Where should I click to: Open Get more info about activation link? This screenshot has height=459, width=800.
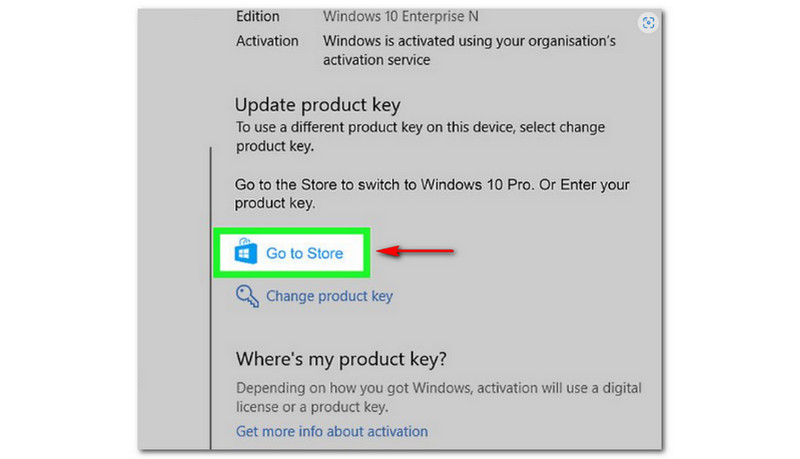point(331,431)
